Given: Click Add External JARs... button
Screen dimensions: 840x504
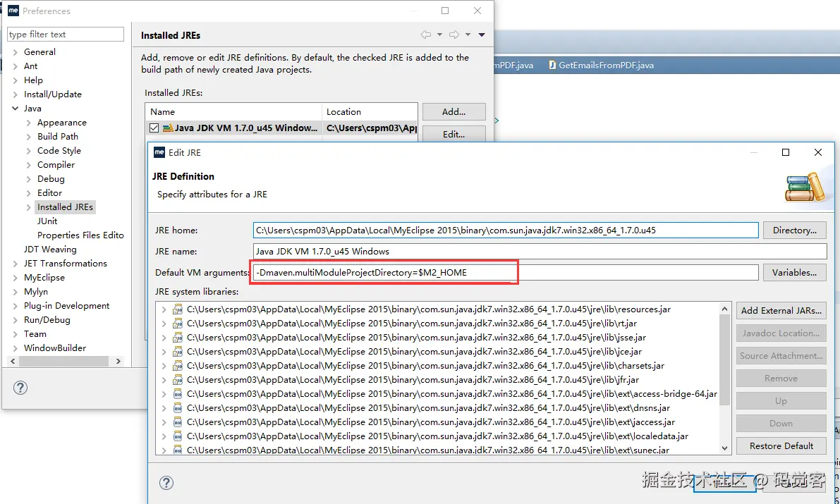Looking at the screenshot, I should pos(781,311).
